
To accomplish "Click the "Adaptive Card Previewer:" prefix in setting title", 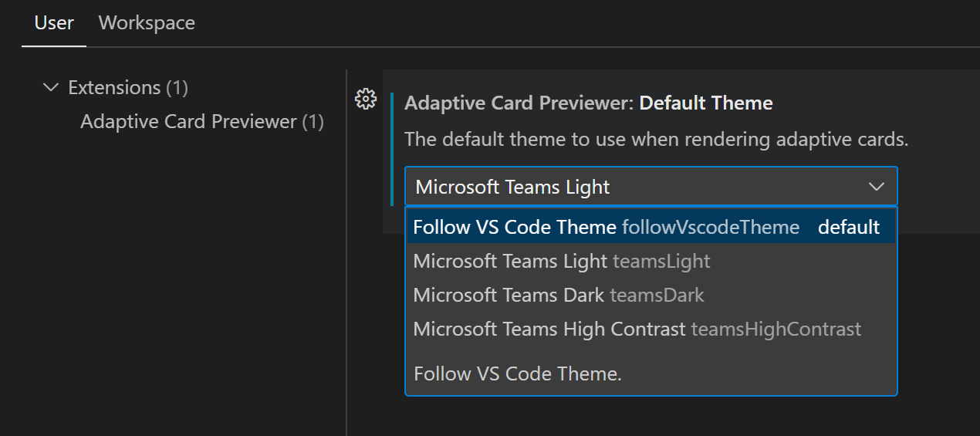I will (x=519, y=103).
